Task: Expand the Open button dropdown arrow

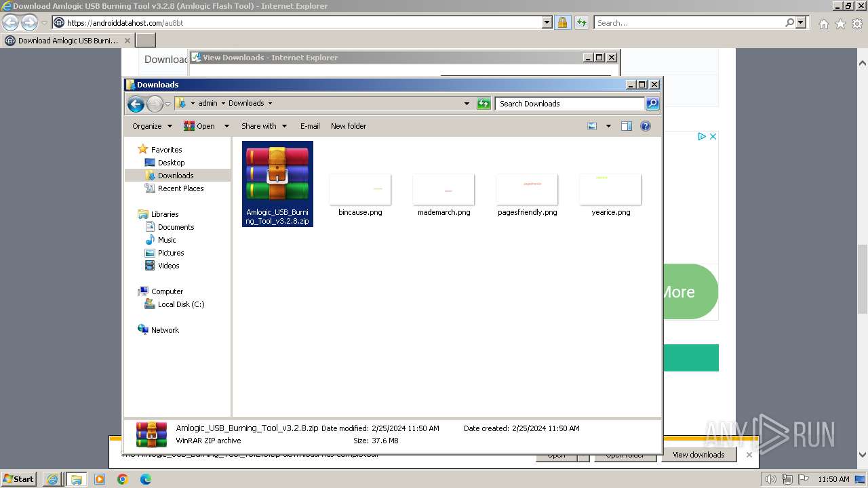Action: tap(226, 126)
